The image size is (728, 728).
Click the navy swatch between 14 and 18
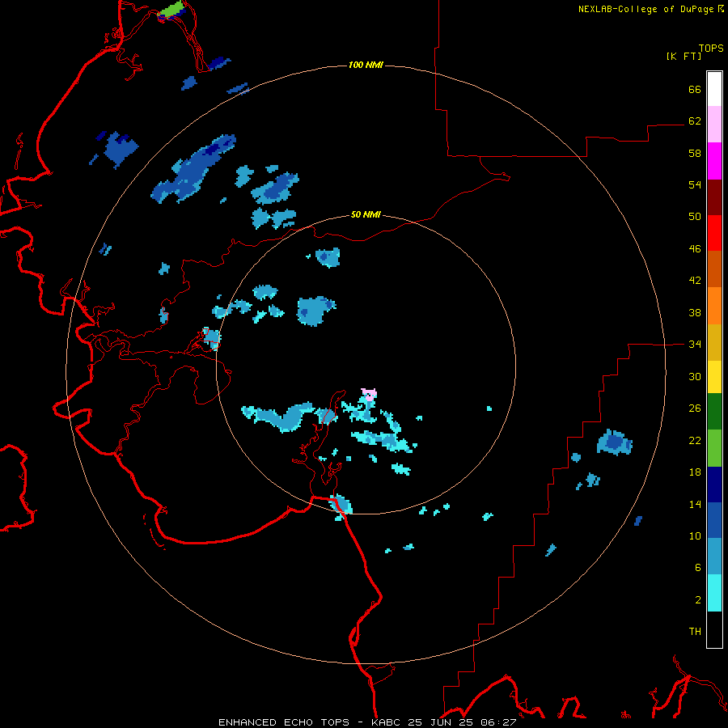pos(714,485)
